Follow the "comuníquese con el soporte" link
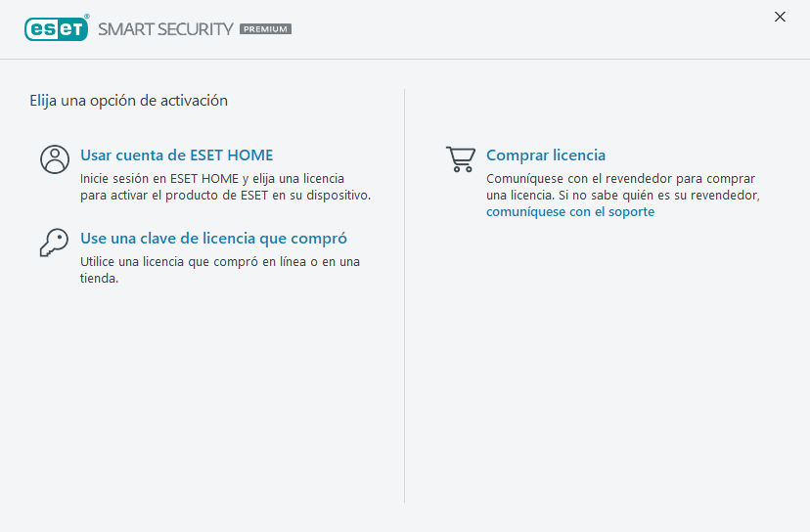This screenshot has height=532, width=810. click(x=570, y=211)
